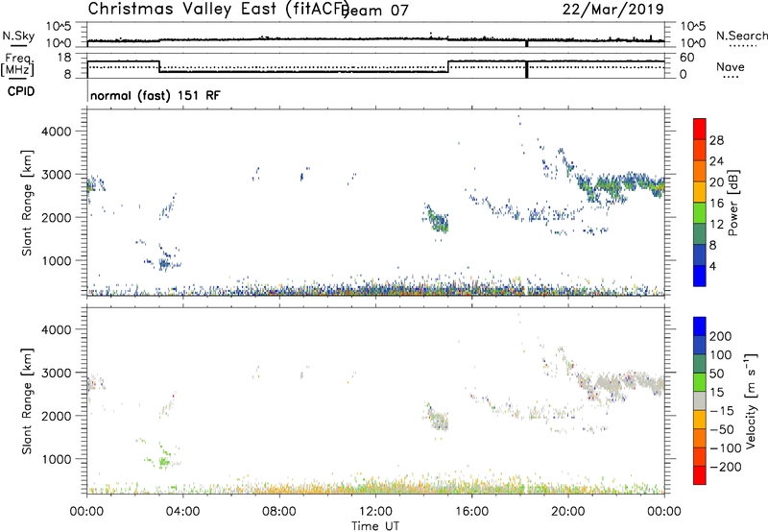Click the "Christmas Valley East (fitACF)" title

(218, 9)
